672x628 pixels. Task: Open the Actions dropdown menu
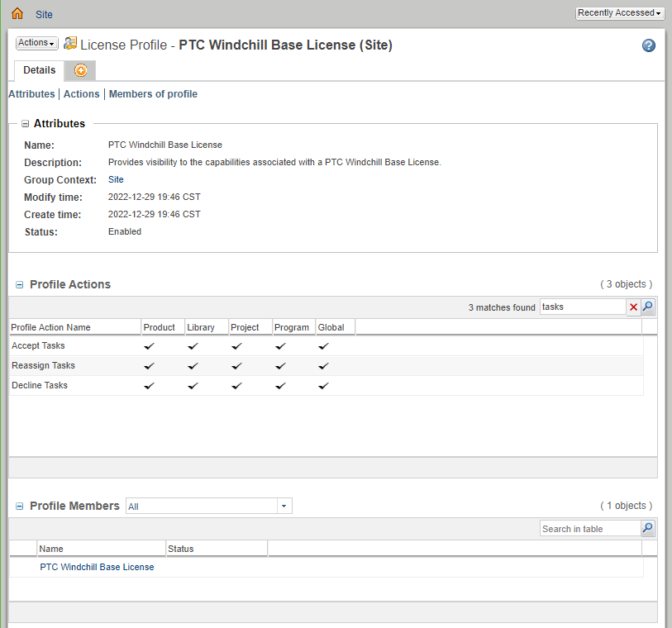tap(36, 43)
